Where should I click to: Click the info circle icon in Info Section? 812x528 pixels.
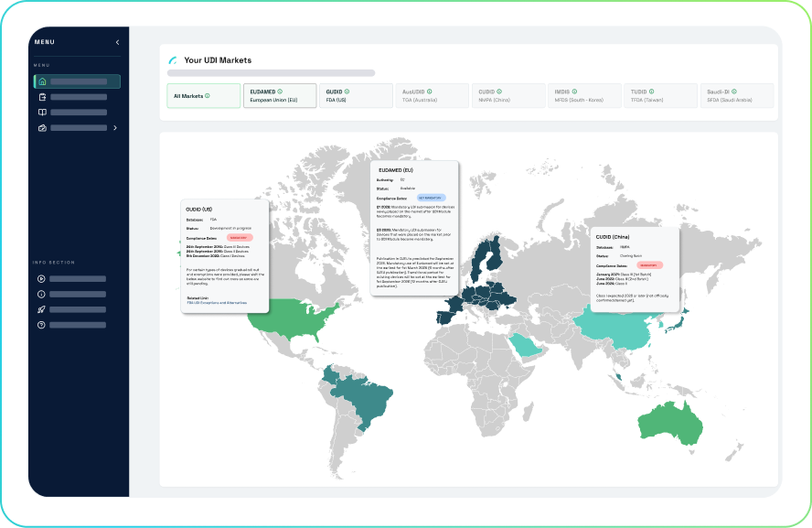(41, 294)
